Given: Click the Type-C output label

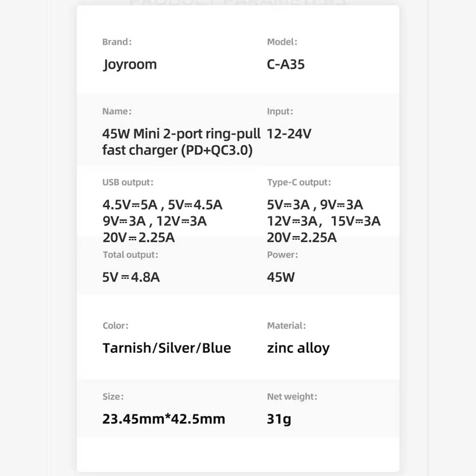Looking at the screenshot, I should [299, 182].
